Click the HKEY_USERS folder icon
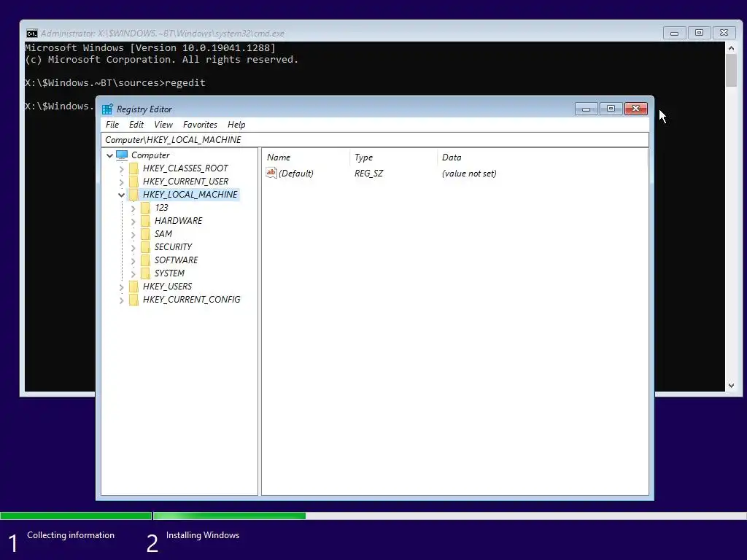The height and width of the screenshot is (560, 747). 134,286
